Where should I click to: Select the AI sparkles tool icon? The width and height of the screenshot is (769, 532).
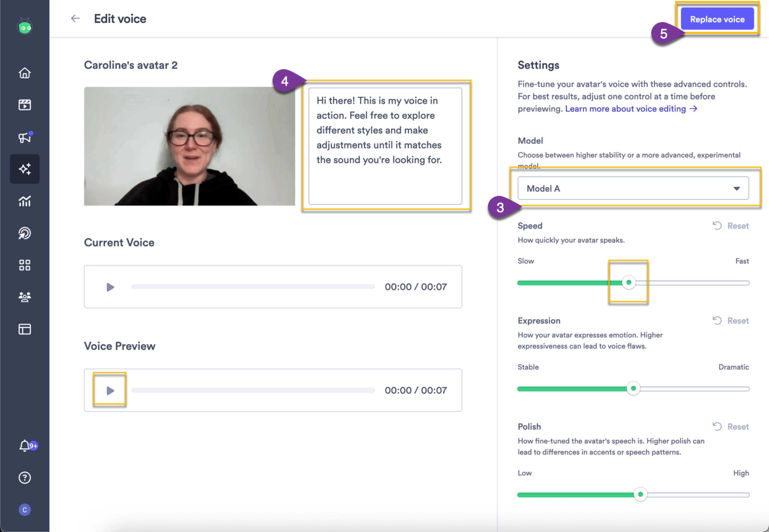(x=25, y=169)
